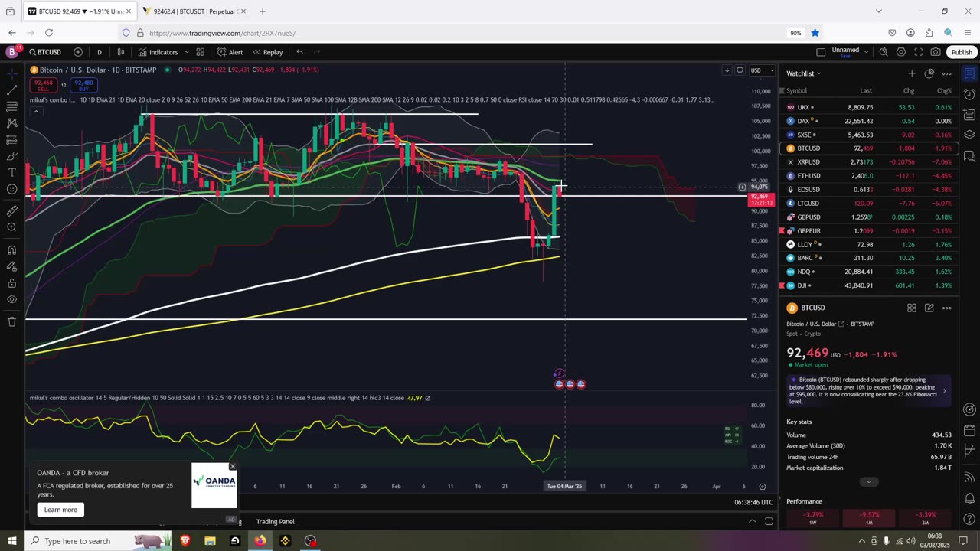Select the chart layout setup square
The height and width of the screenshot is (551, 980).
pos(821,52)
